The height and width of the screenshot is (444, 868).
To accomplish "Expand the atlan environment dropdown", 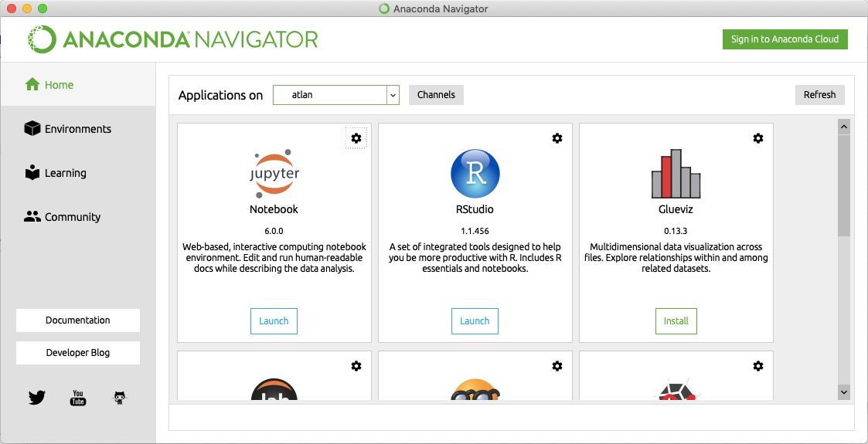I will pos(335,94).
